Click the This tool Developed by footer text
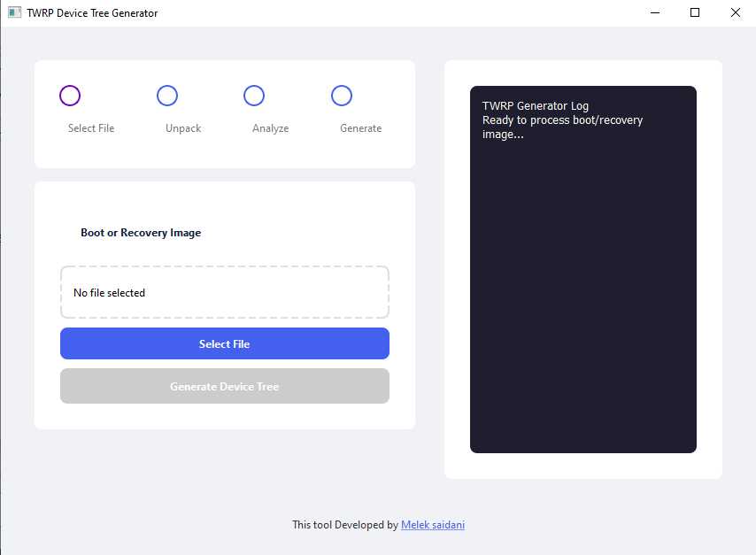Viewport: 756px width, 555px height. (343, 525)
